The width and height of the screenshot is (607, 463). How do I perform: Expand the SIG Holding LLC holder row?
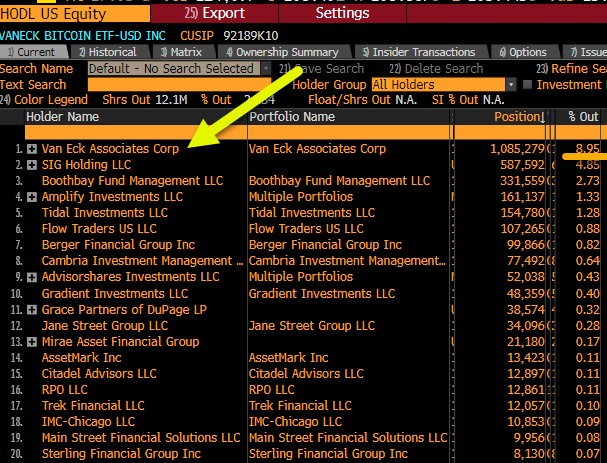(32, 165)
